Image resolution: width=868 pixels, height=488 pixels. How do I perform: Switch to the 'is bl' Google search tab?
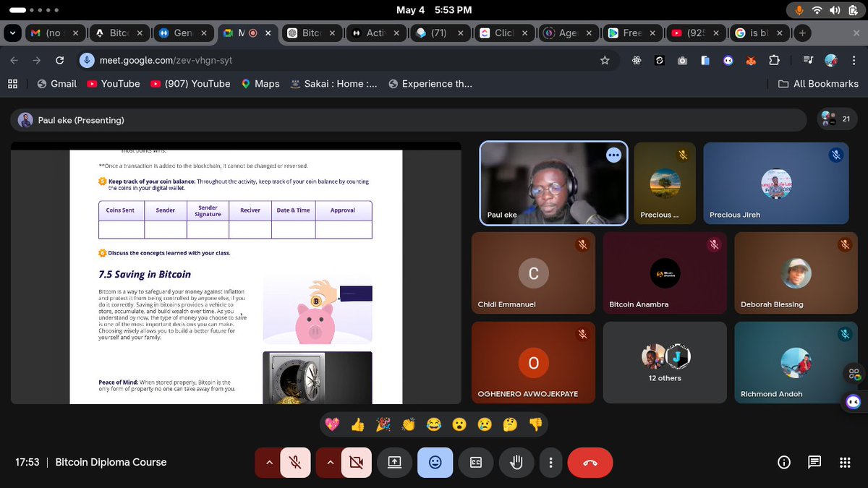click(x=759, y=33)
